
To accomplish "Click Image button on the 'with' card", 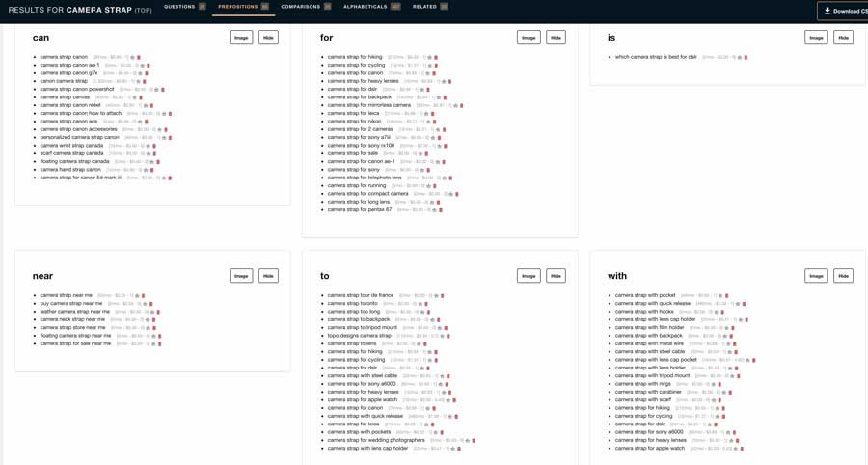I will click(x=817, y=276).
